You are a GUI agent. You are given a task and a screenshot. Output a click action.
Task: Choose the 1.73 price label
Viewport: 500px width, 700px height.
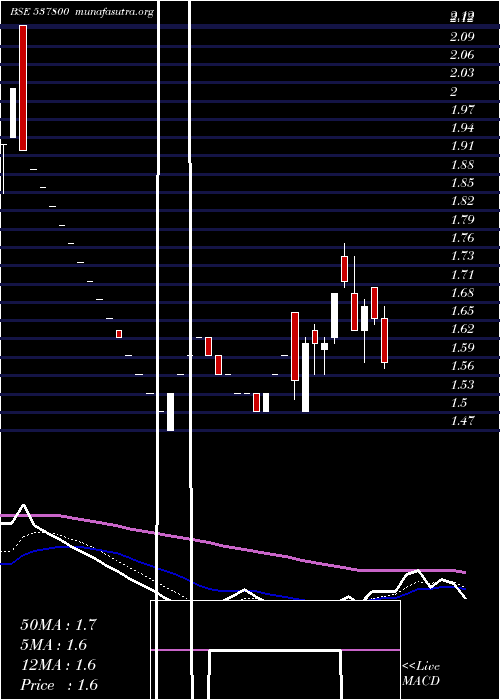pyautogui.click(x=462, y=255)
